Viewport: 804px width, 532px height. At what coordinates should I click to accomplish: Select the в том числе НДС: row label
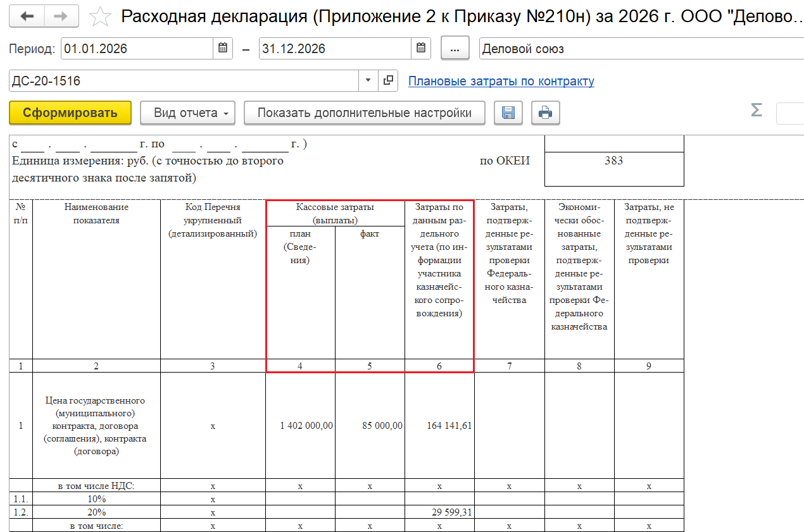tap(96, 486)
